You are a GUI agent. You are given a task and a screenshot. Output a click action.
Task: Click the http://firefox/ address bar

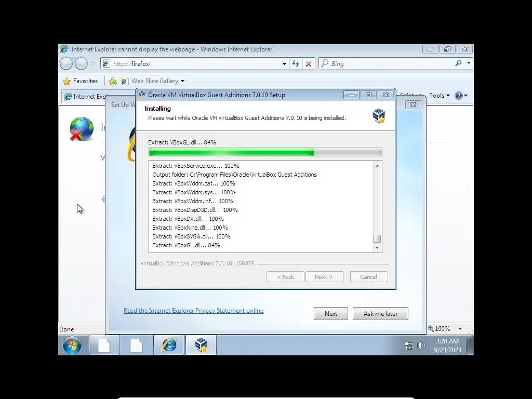(194, 63)
